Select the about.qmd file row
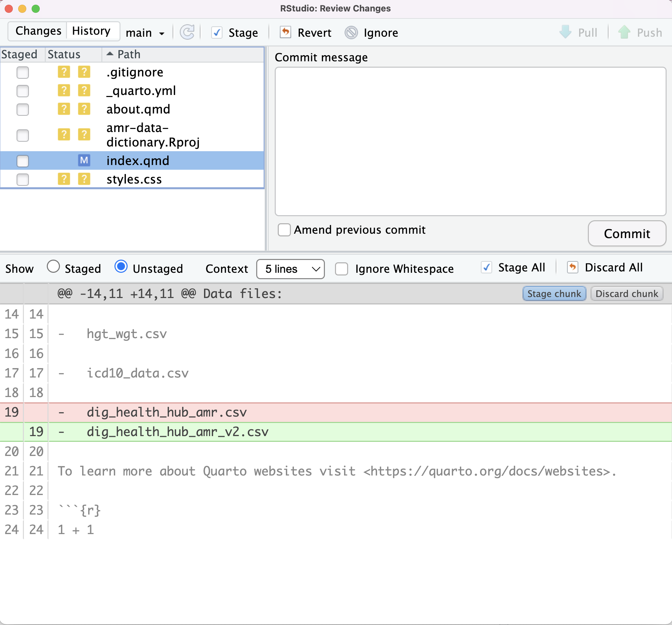The image size is (672, 625). click(132, 109)
